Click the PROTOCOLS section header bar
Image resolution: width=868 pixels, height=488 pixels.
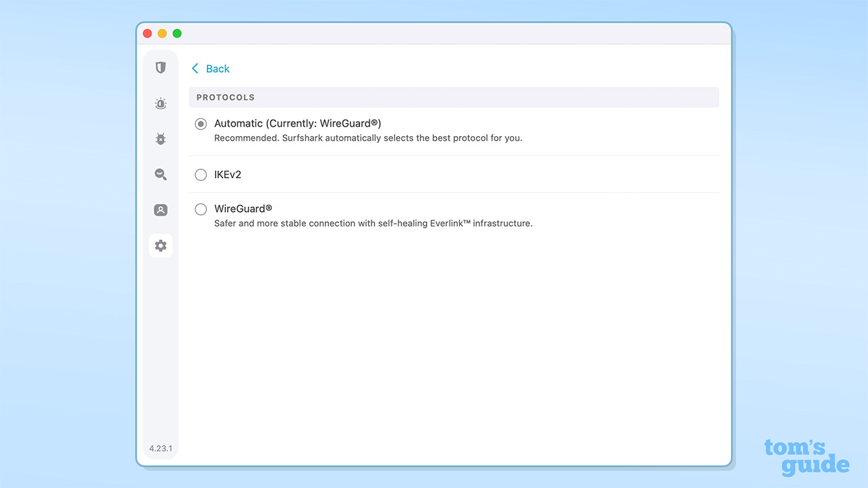(x=453, y=97)
